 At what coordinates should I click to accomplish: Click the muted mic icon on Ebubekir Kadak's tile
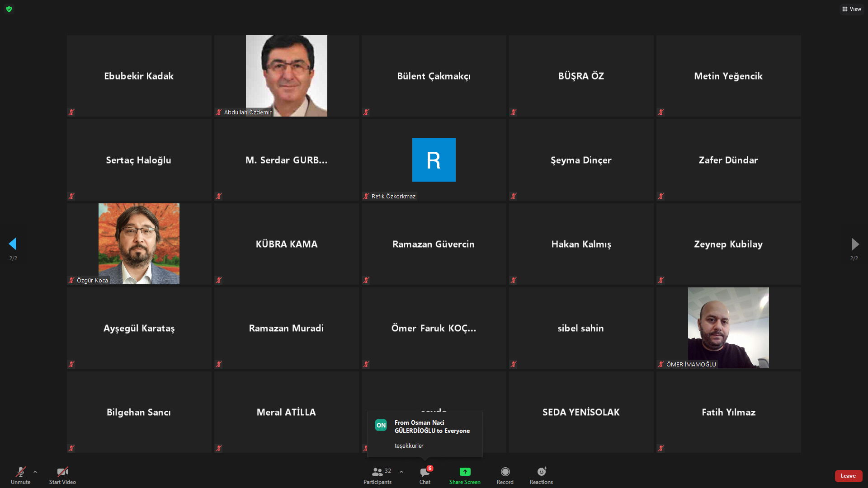pos(71,112)
